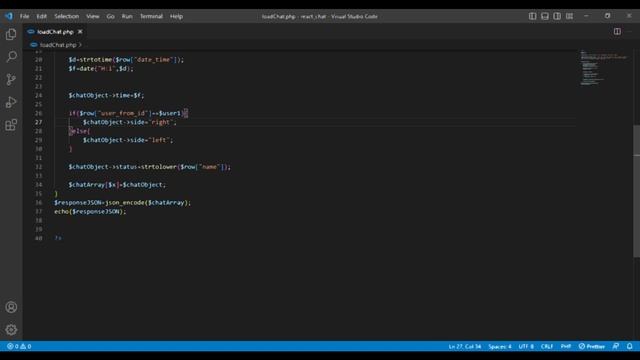Select the loadChat.php editor tab
Screen dimensions: 640x360
click(x=55, y=31)
